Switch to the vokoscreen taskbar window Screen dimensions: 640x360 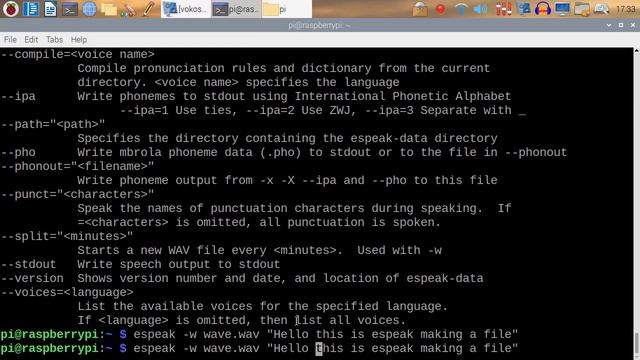(x=186, y=9)
